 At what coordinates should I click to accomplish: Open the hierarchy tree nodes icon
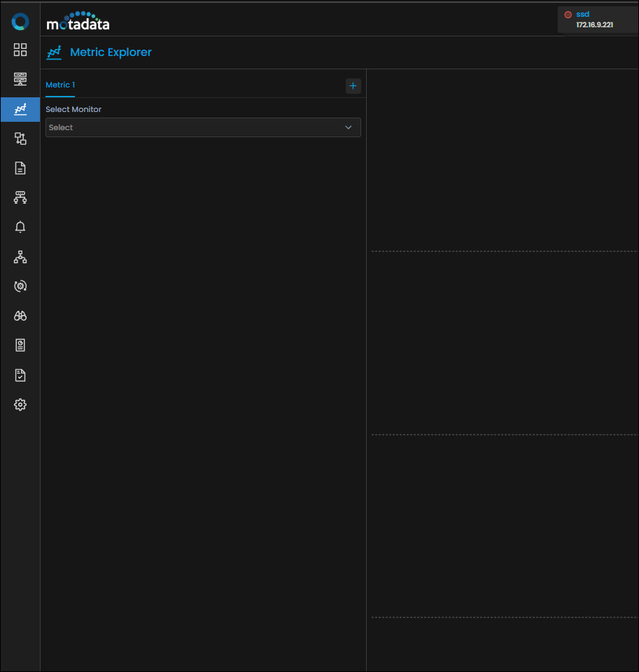point(20,257)
